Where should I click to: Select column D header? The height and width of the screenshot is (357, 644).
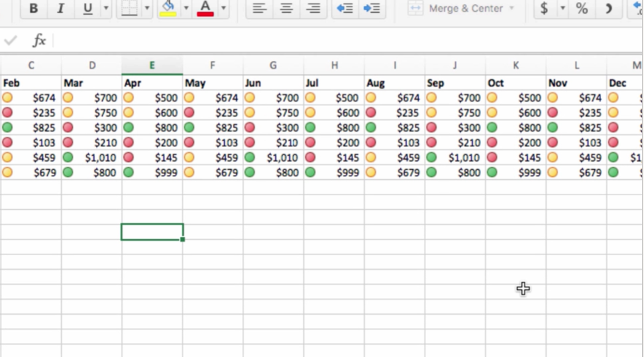(x=92, y=65)
